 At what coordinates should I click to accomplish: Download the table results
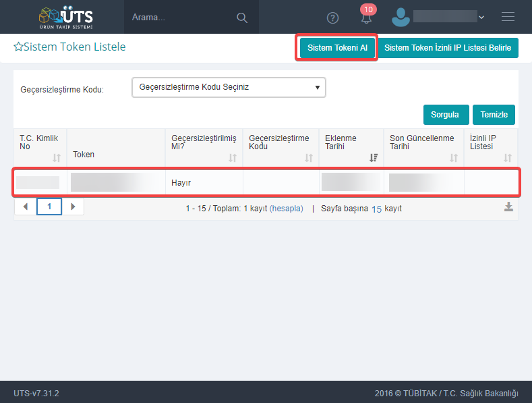[x=508, y=207]
